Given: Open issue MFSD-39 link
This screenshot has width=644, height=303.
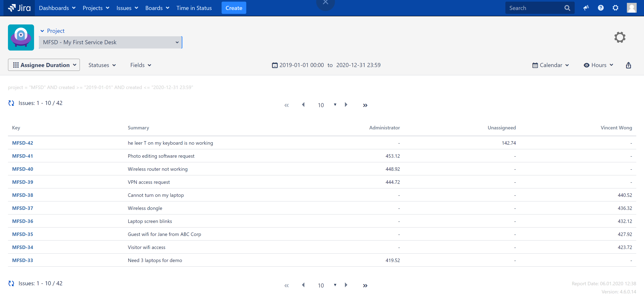Looking at the screenshot, I should (x=22, y=182).
